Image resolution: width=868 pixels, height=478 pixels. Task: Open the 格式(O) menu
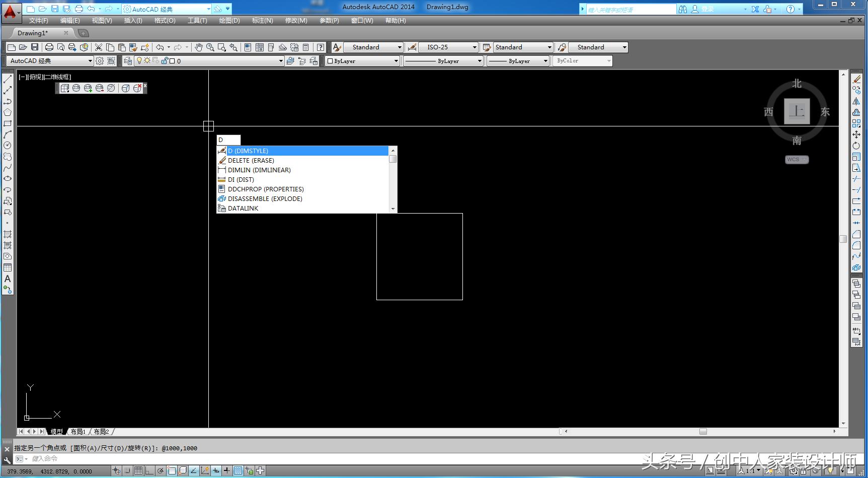click(x=165, y=21)
